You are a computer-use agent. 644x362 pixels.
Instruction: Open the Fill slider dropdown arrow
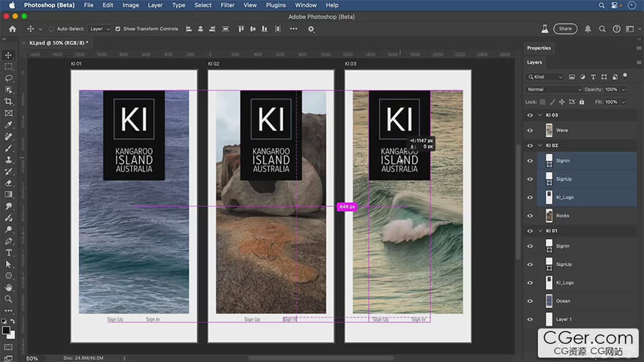pos(623,102)
